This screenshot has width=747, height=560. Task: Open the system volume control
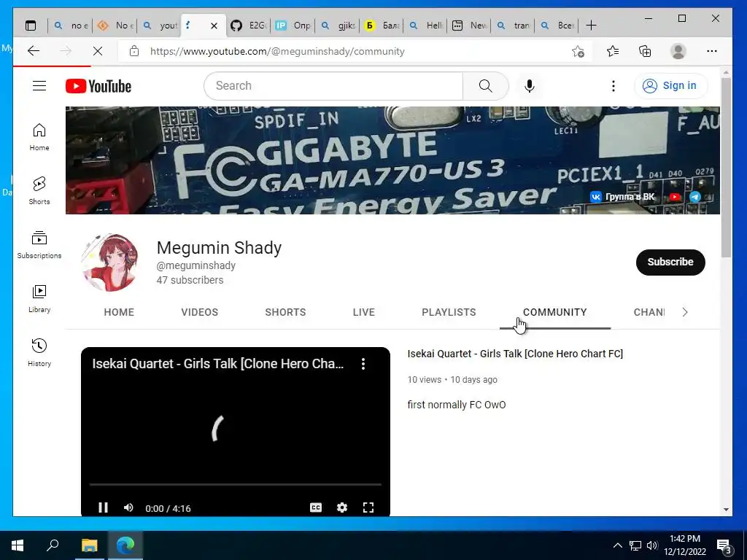tap(652, 545)
